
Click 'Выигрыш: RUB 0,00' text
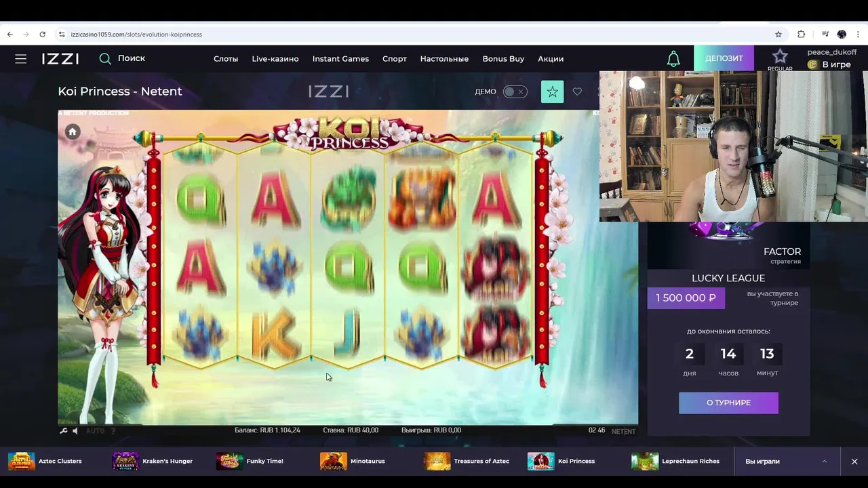click(x=431, y=430)
